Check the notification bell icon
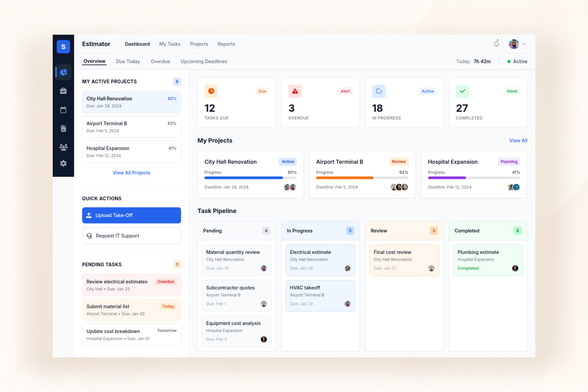588x392 pixels. tap(496, 44)
